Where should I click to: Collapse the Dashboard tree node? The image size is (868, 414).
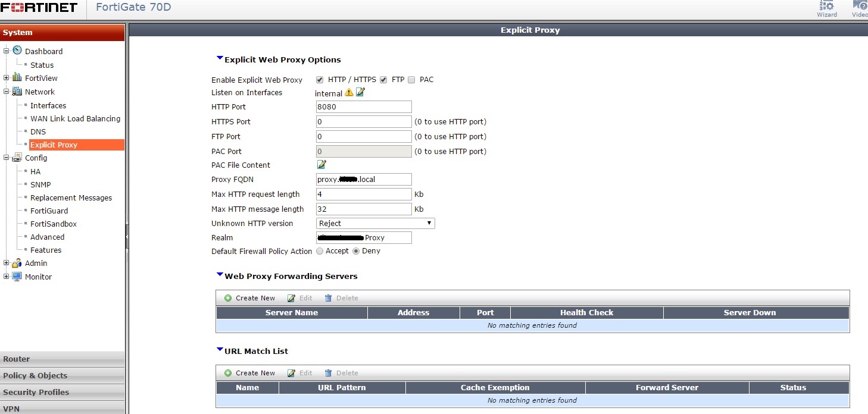click(x=7, y=51)
